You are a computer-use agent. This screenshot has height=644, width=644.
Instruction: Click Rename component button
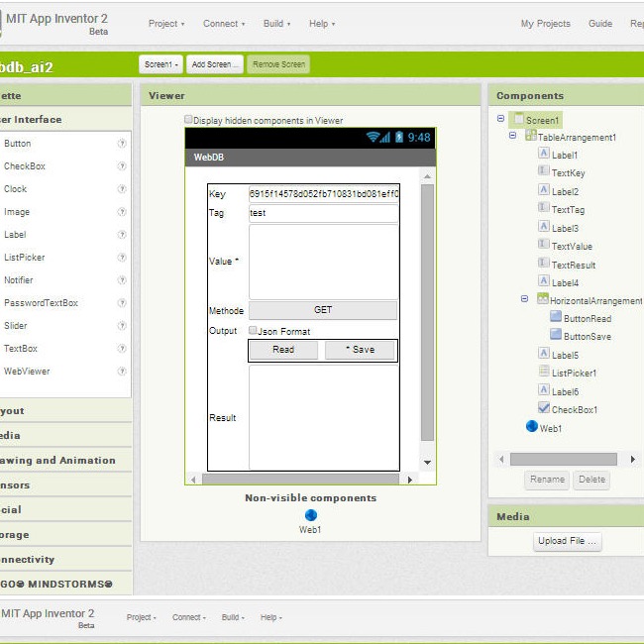point(547,480)
